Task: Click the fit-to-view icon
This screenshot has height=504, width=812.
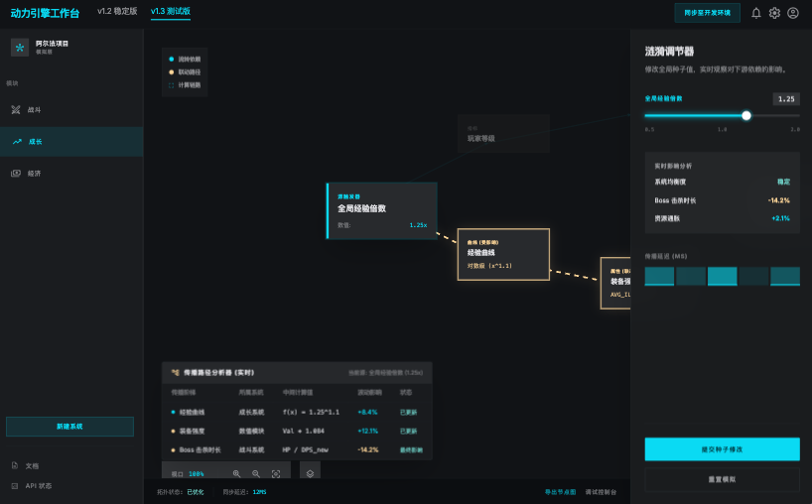Action: point(276,474)
